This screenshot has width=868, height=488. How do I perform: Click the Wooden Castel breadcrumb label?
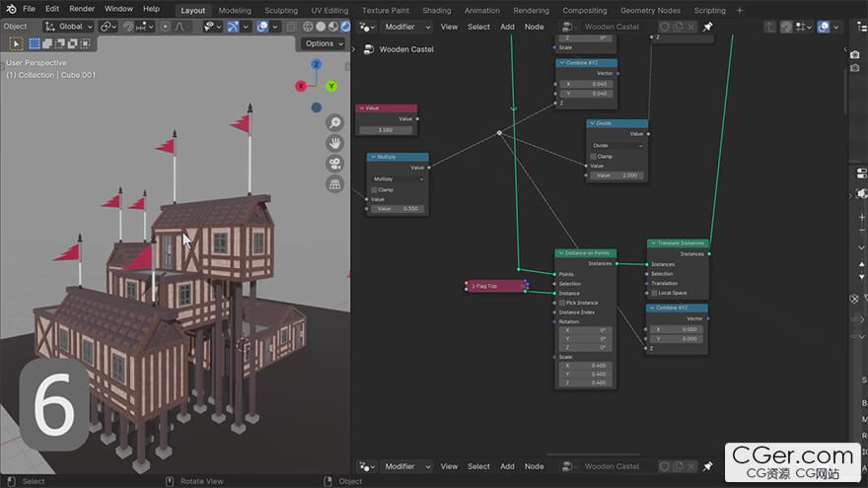pyautogui.click(x=406, y=49)
